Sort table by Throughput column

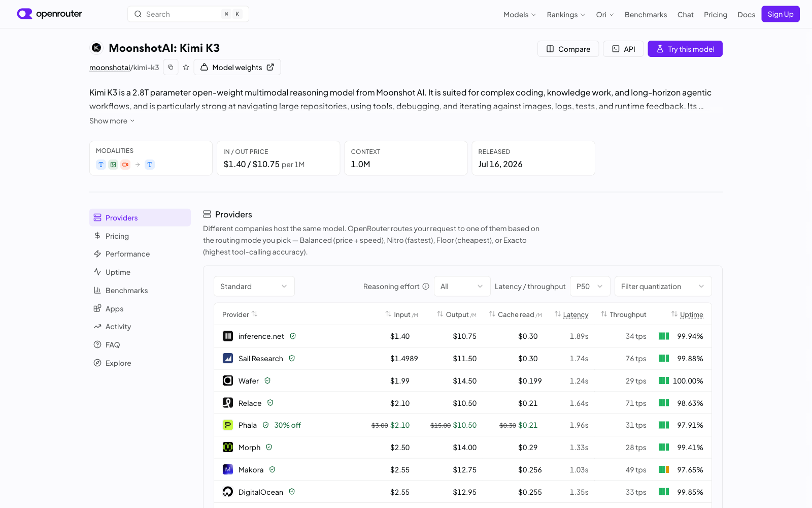click(x=624, y=314)
